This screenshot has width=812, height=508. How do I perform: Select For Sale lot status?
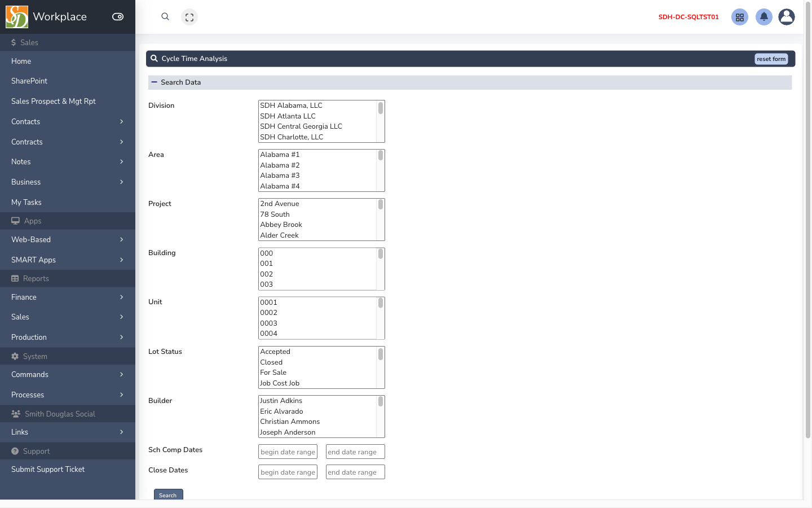tap(317, 373)
